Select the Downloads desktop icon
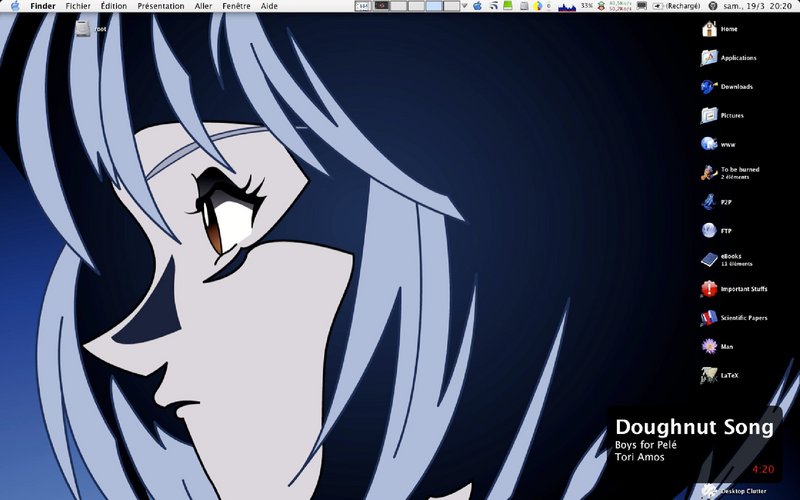Image resolution: width=800 pixels, height=500 pixels. coord(709,87)
